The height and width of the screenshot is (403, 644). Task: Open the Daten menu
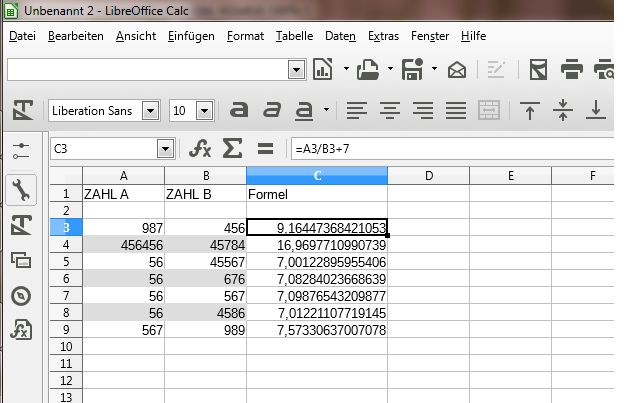pyautogui.click(x=340, y=36)
